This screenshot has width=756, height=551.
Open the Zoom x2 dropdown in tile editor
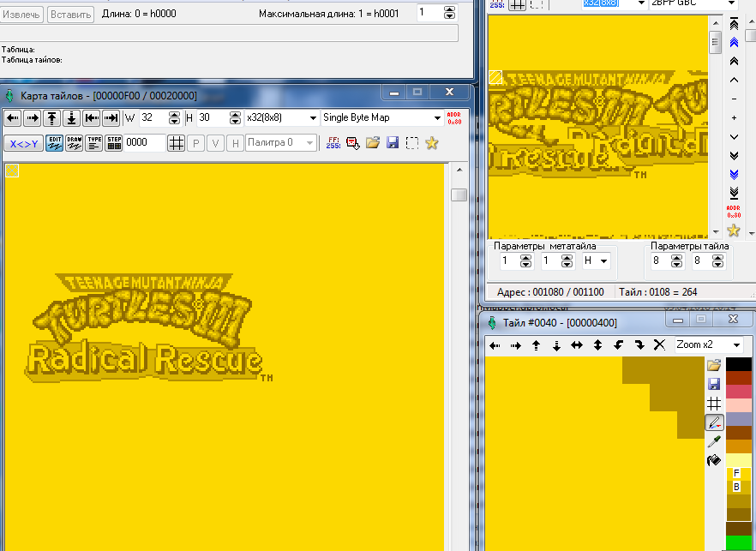click(x=708, y=344)
